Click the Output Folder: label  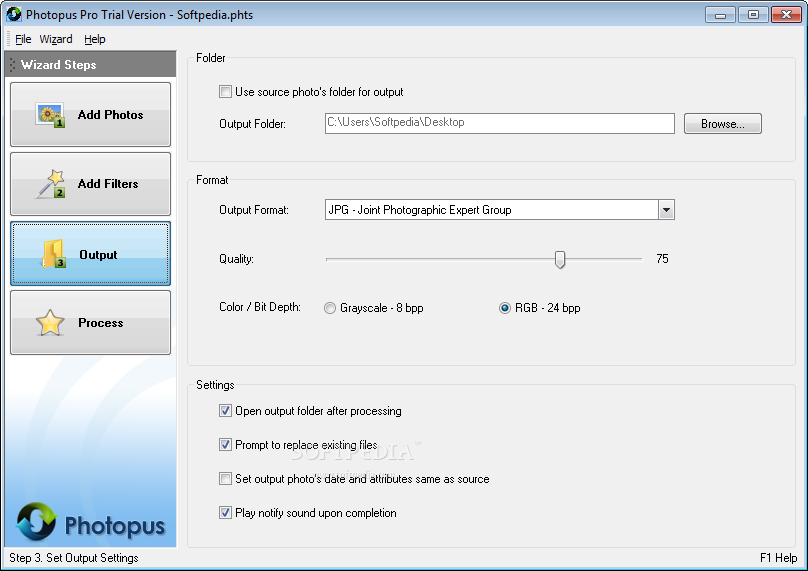coord(252,124)
